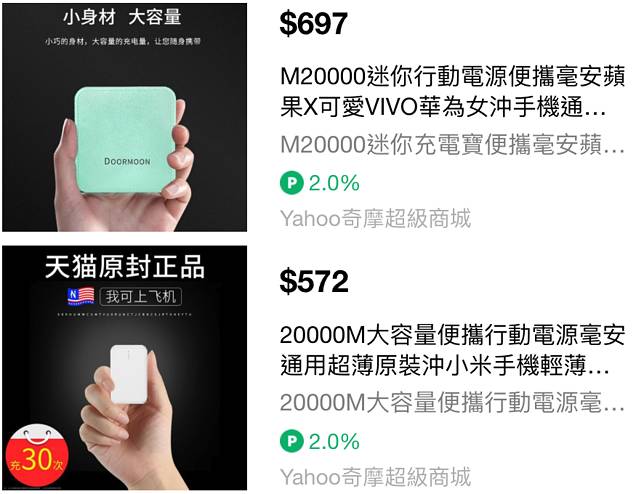The image size is (644, 494).
Task: Click the DOORMOON logo on the power bank
Action: pyautogui.click(x=127, y=161)
